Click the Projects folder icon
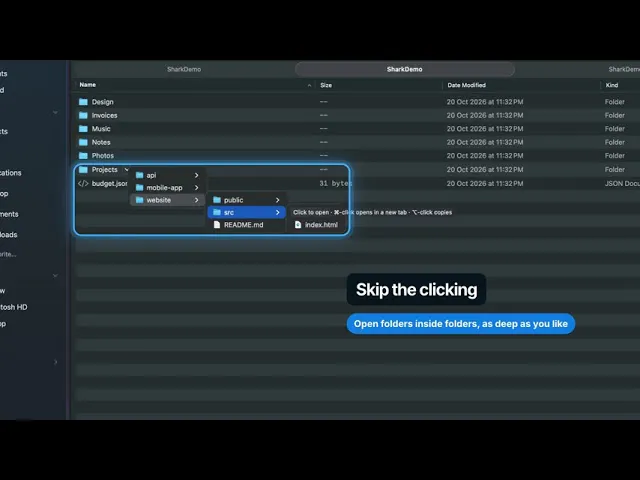640x480 pixels. [83, 169]
